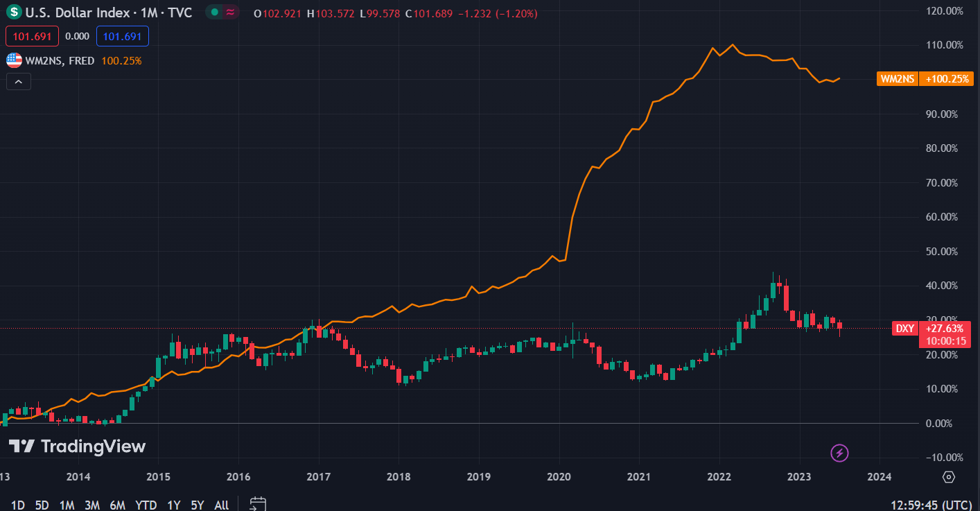Select the 1Y time range
Viewport: 980px width, 511px height.
(x=174, y=505)
